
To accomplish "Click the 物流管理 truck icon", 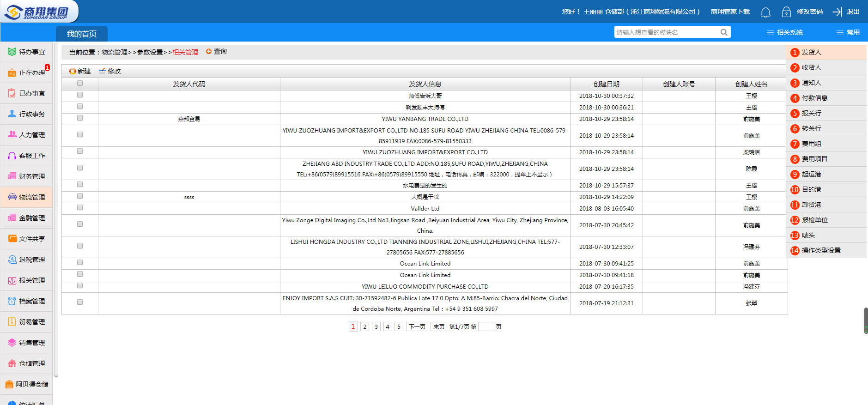I will [x=12, y=197].
